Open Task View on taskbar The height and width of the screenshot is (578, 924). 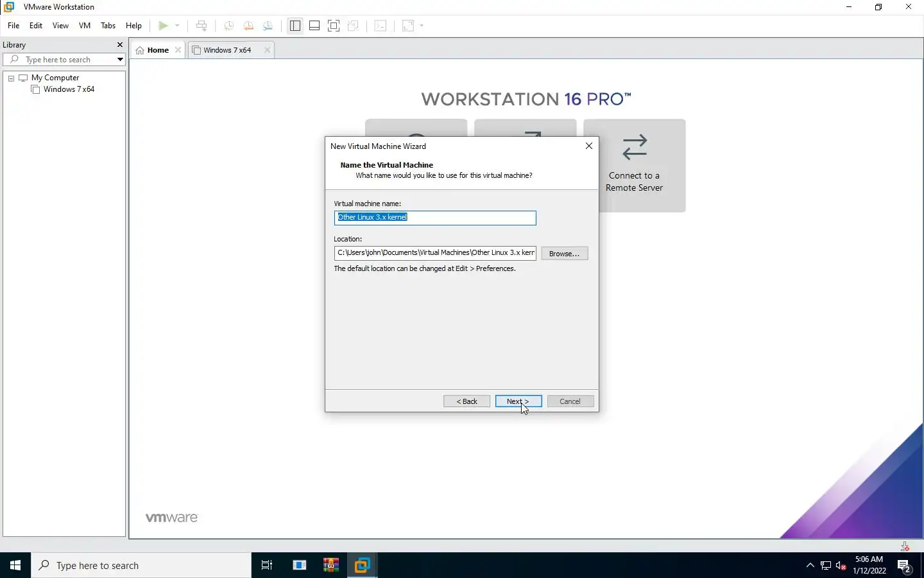click(267, 565)
